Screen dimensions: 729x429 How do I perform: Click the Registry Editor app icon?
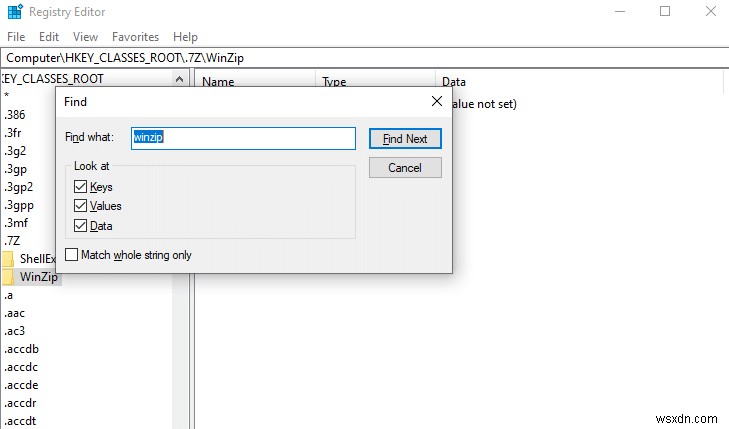(x=15, y=12)
